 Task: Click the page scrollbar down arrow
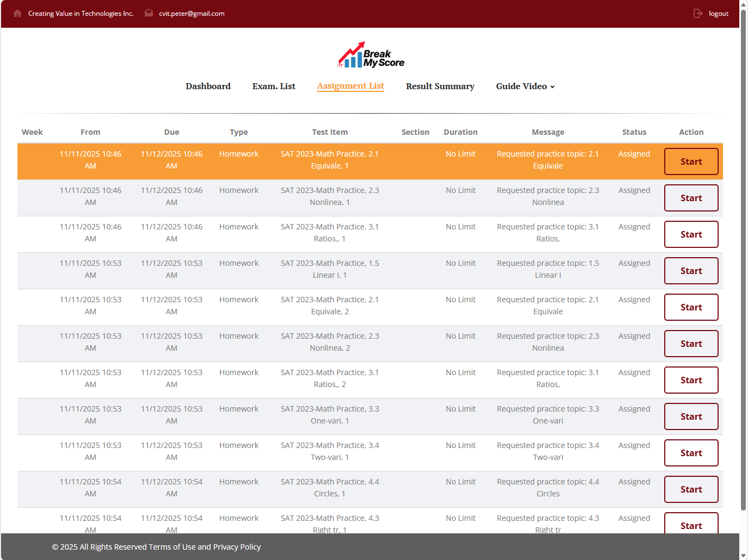(x=744, y=555)
